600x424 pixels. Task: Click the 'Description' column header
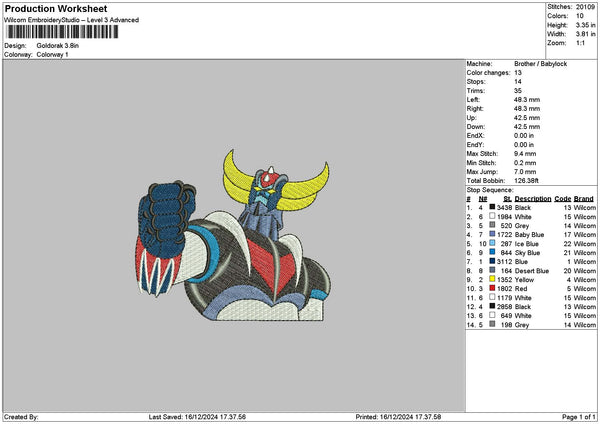pyautogui.click(x=533, y=199)
